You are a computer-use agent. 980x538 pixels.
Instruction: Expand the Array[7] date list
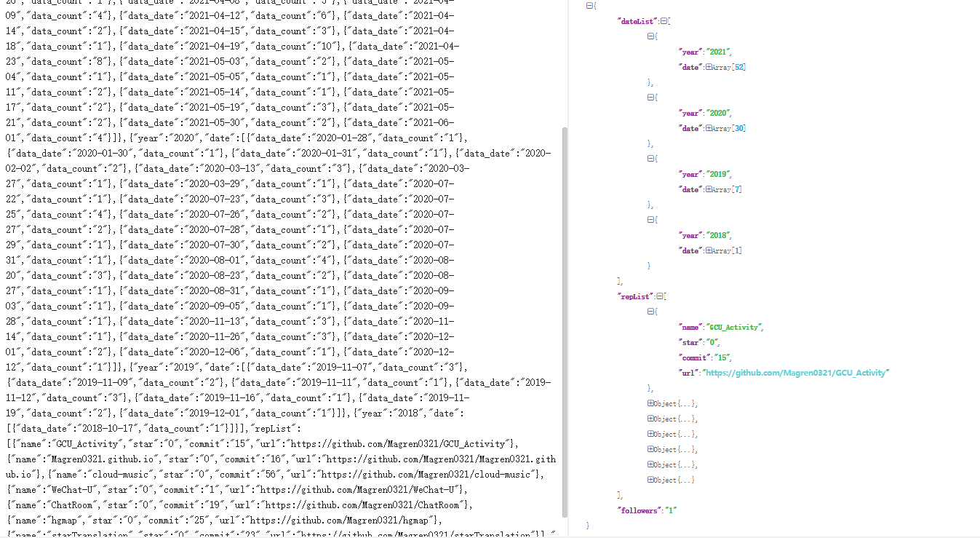click(x=708, y=189)
